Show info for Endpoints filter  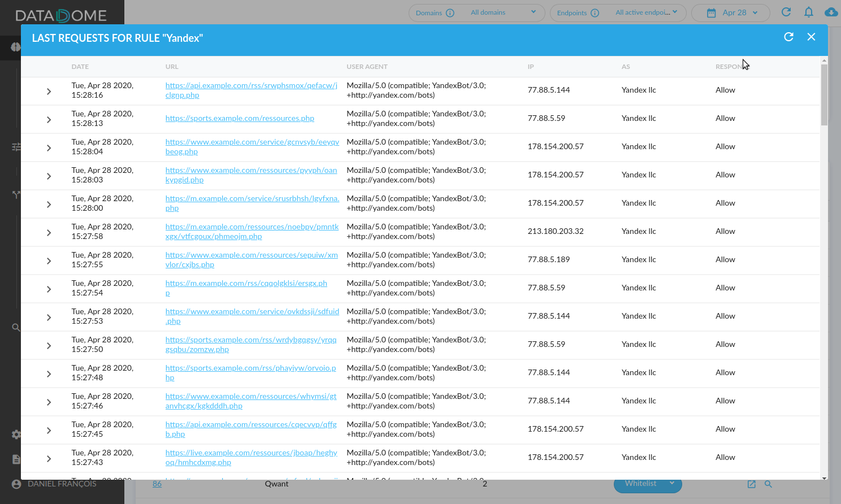[x=595, y=13]
